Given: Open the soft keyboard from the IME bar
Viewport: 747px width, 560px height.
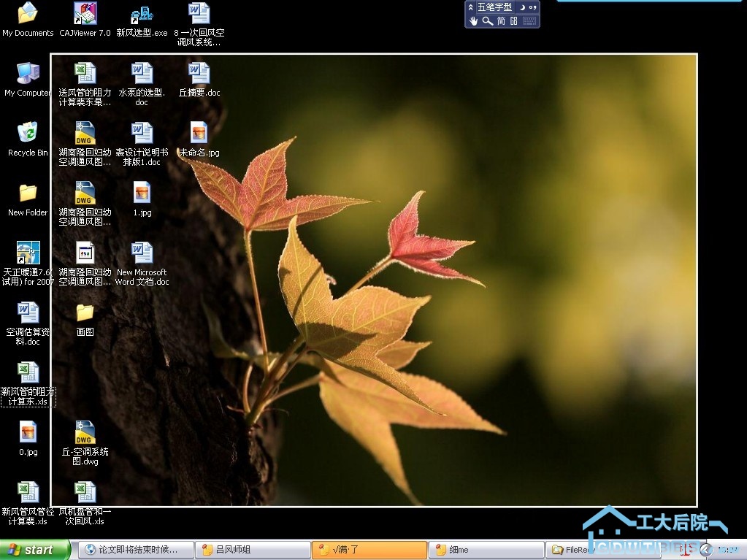Looking at the screenshot, I should pyautogui.click(x=529, y=21).
